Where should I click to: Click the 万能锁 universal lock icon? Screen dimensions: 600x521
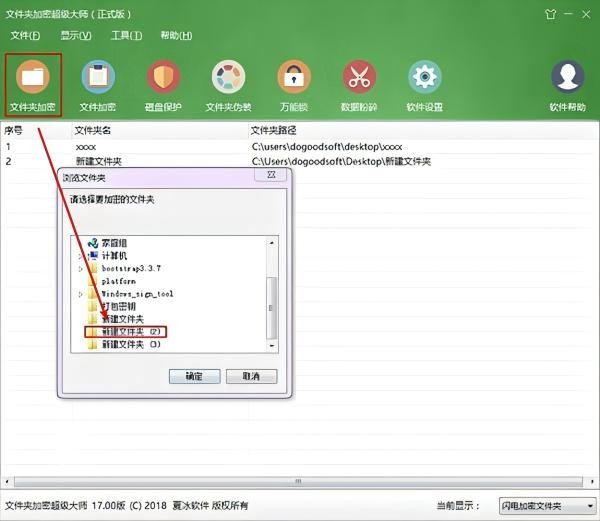point(293,79)
